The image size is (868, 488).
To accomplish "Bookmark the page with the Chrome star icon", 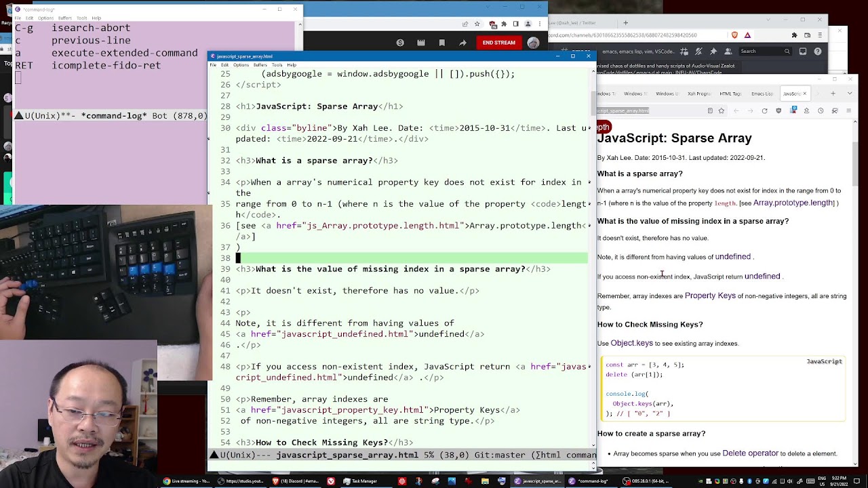I will [x=477, y=24].
